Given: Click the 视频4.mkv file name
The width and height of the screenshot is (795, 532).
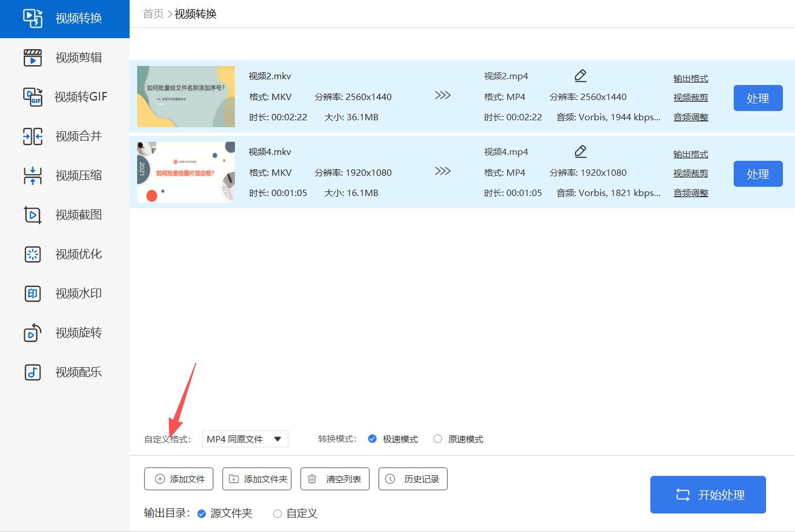Looking at the screenshot, I should [270, 152].
